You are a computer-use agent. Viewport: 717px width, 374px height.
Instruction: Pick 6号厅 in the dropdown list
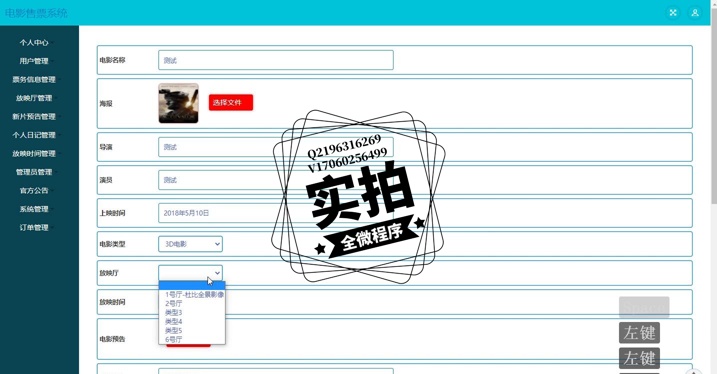174,339
